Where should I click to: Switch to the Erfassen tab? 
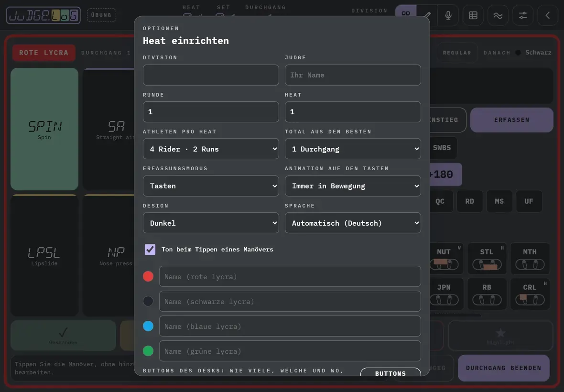click(x=511, y=120)
